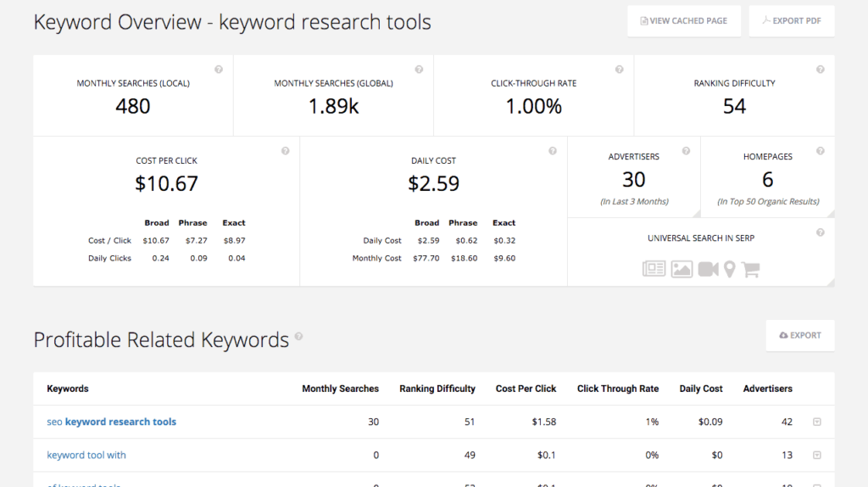This screenshot has height=487, width=868.
Task: Click the image results icon in SERP
Action: [682, 269]
